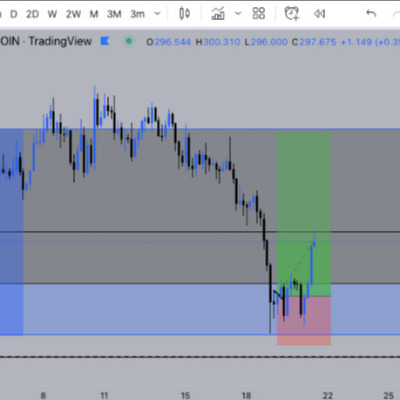Click the dashed orange horizontal line
Screen dimensions: 400x400
[200, 357]
